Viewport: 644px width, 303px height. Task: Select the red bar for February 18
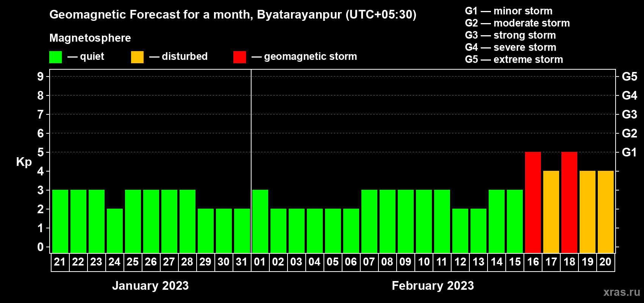click(x=569, y=202)
